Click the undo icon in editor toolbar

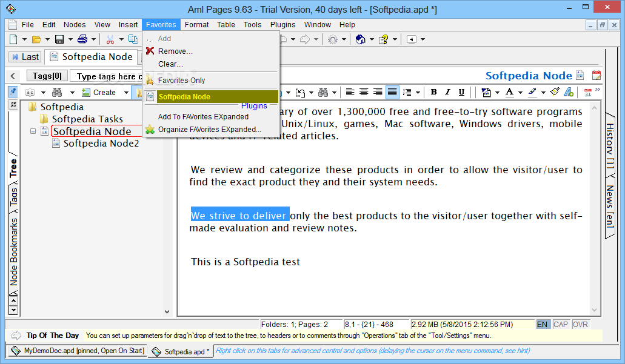tap(300, 93)
